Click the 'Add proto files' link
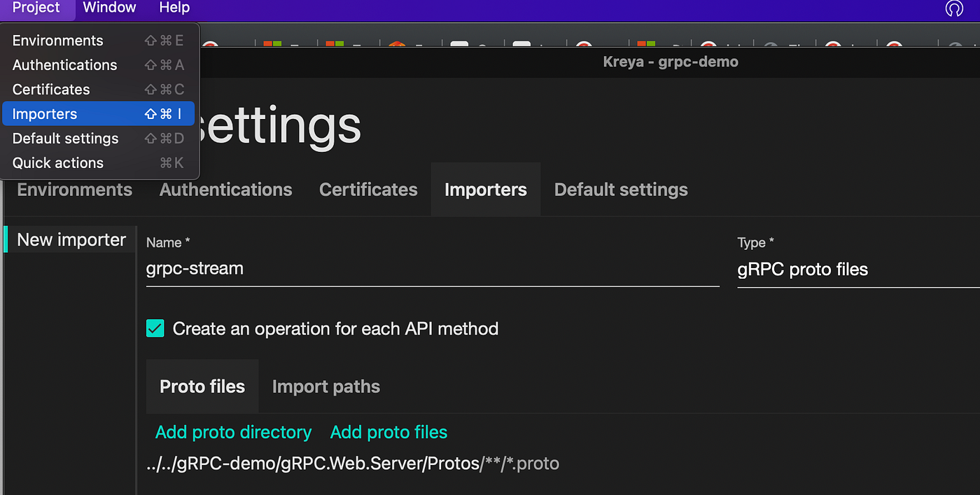The width and height of the screenshot is (980, 495). point(388,432)
